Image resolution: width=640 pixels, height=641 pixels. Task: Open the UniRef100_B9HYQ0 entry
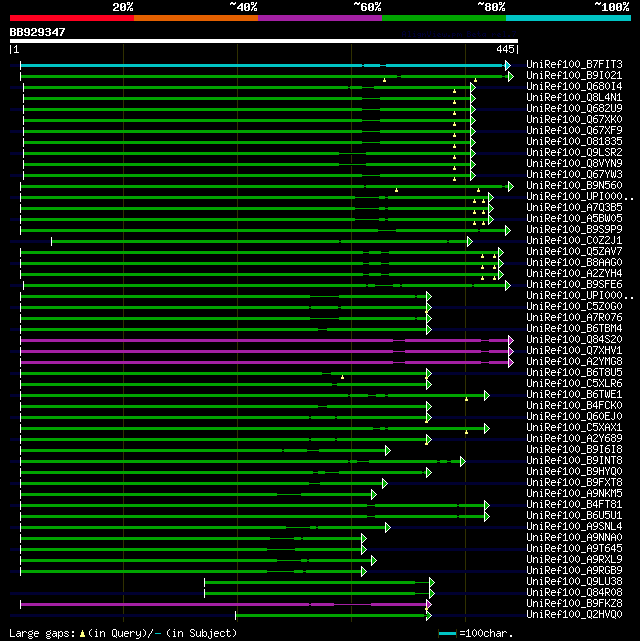point(574,472)
